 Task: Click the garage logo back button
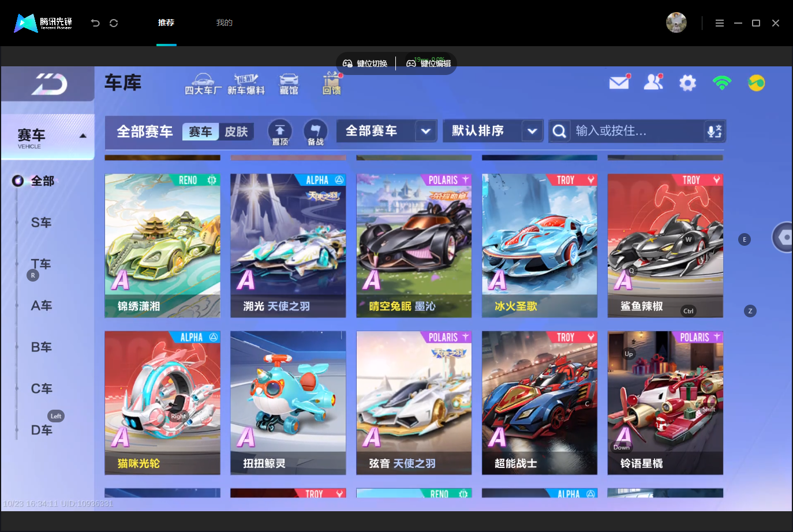point(48,84)
